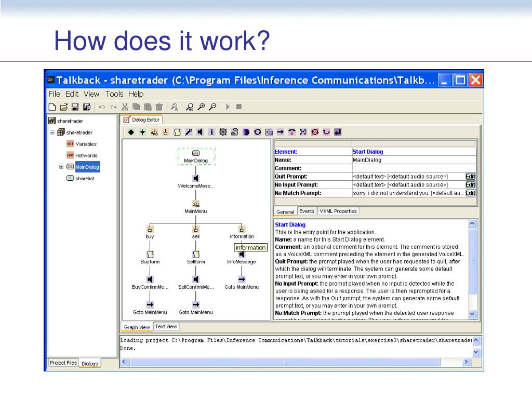
Task: Select the speaker message tool
Action: 200,132
